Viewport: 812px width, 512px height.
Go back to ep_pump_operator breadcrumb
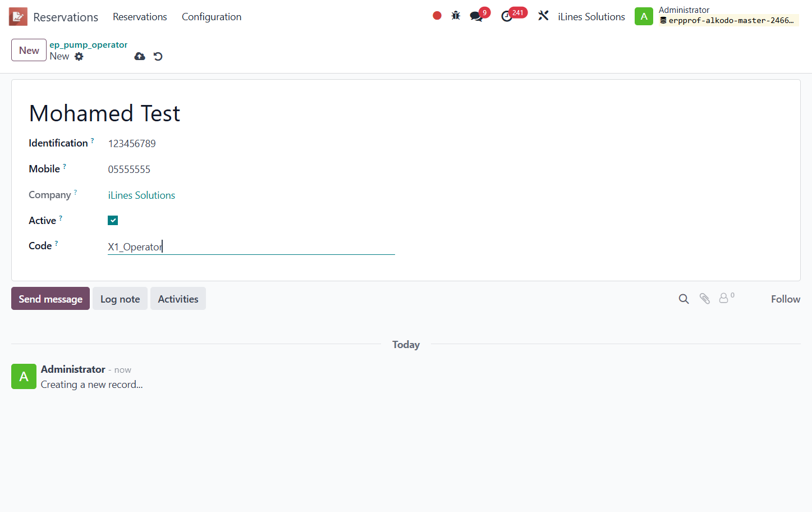[x=89, y=45]
